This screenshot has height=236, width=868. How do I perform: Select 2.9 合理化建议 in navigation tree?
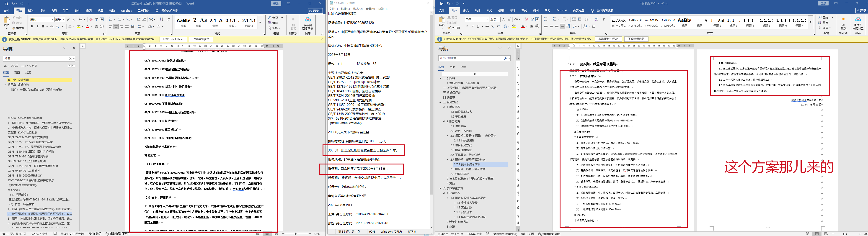[x=460, y=174]
